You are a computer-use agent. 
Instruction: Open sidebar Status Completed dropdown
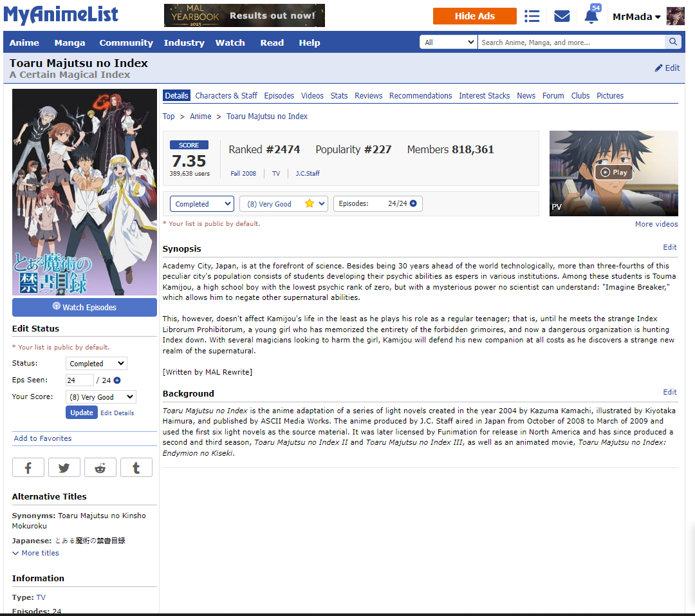tap(96, 364)
